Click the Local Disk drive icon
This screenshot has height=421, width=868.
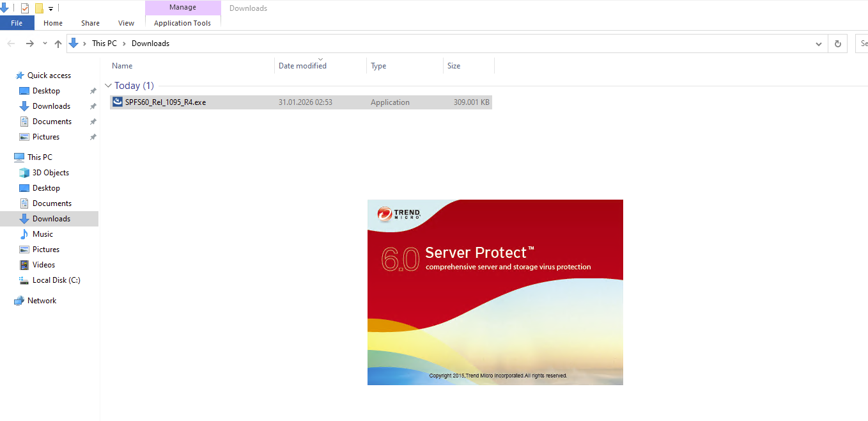[x=24, y=280]
